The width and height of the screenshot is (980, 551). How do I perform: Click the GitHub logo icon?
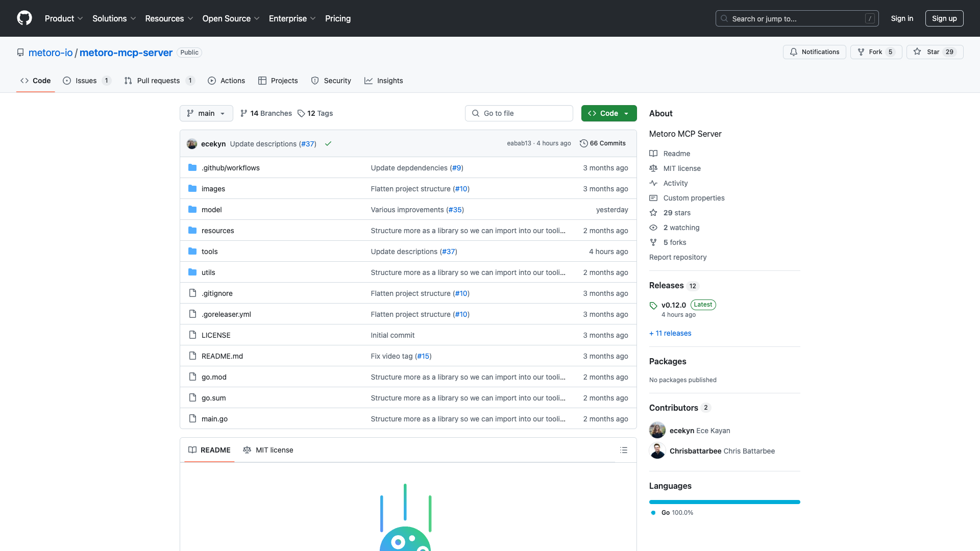24,18
